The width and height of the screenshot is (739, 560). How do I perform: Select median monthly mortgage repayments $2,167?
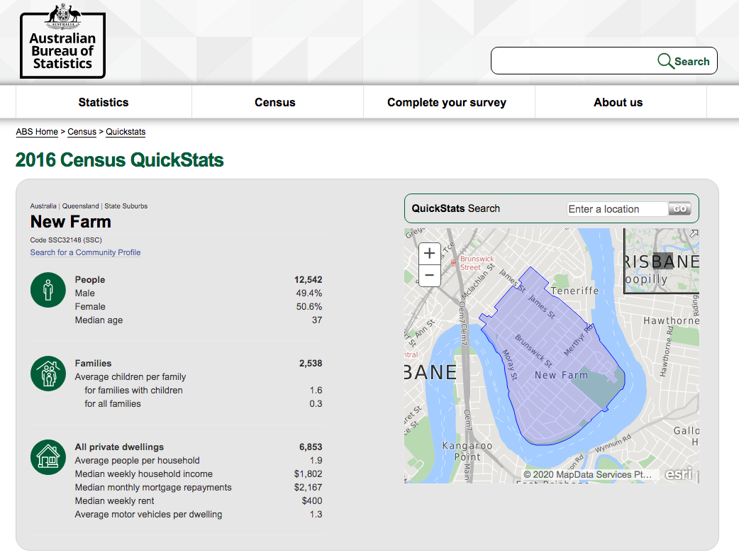click(309, 488)
